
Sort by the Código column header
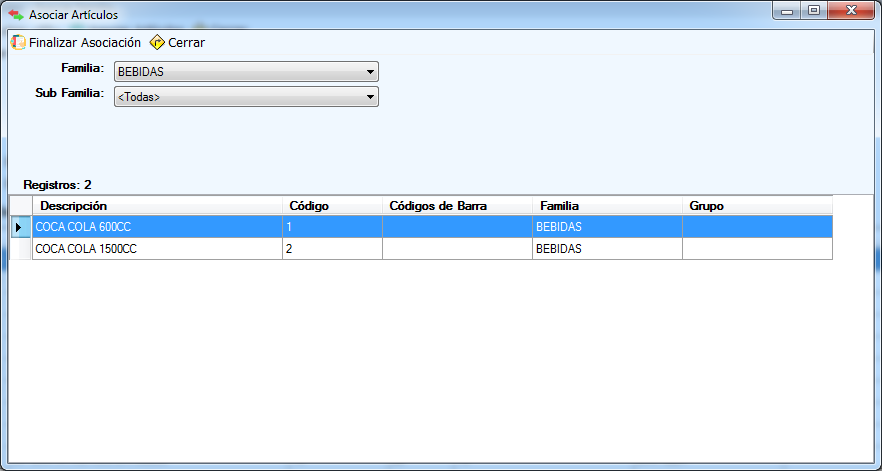(332, 206)
